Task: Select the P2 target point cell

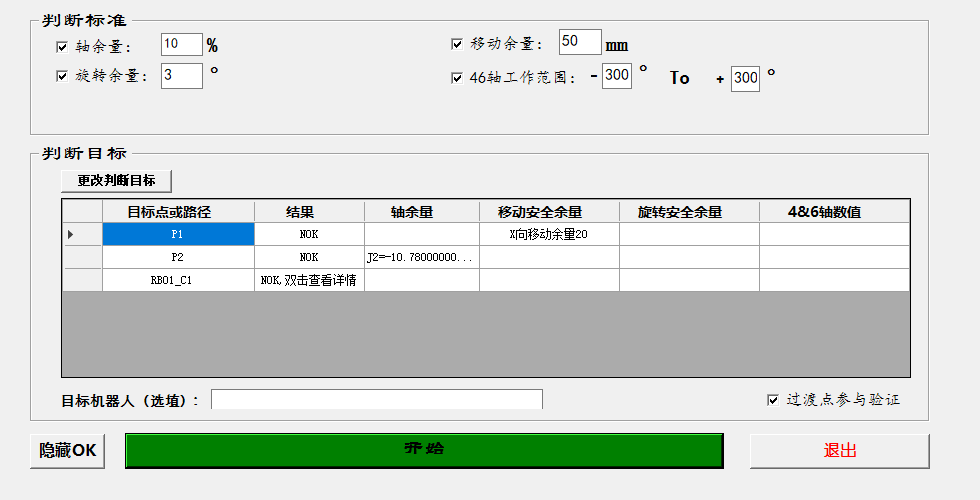Action: pyautogui.click(x=178, y=257)
